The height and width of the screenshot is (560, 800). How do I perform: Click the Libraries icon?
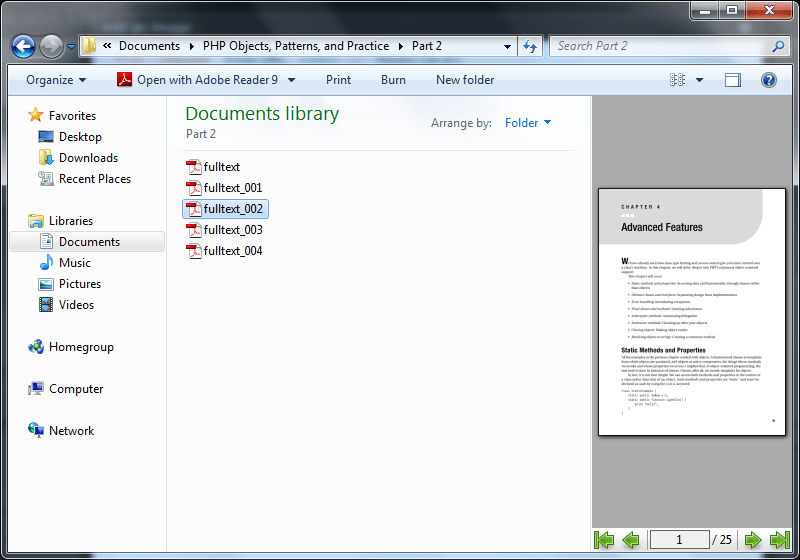[x=36, y=221]
